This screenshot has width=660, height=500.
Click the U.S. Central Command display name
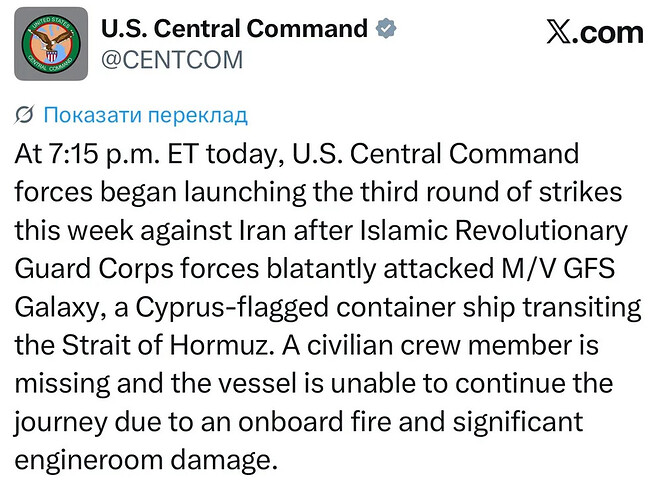pyautogui.click(x=234, y=29)
